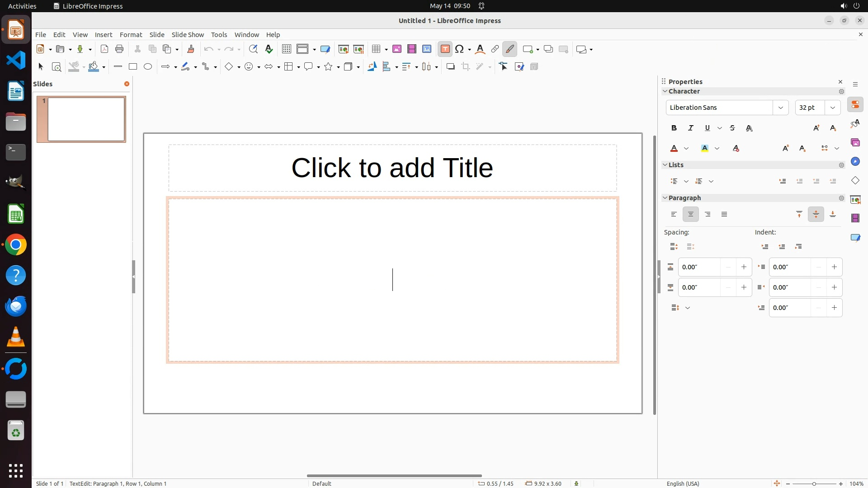Click the Insert Hyperlink icon
The width and height of the screenshot is (868, 488).
(x=495, y=49)
